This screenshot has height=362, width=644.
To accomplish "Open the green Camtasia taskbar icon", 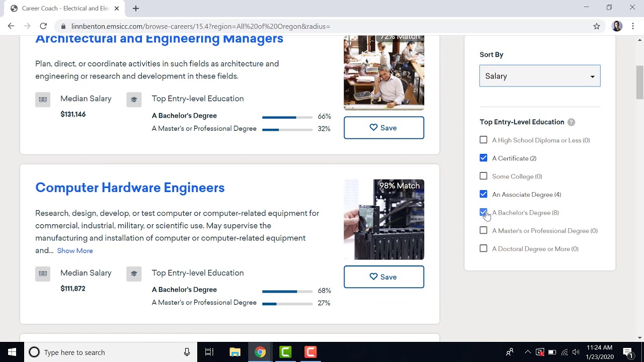I will (285, 352).
